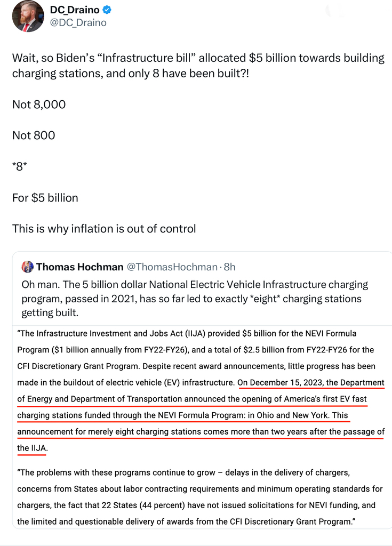Viewport: 392px width, 546px height.
Task: Open the quoted tweet's 8h timestamp
Action: (x=229, y=267)
